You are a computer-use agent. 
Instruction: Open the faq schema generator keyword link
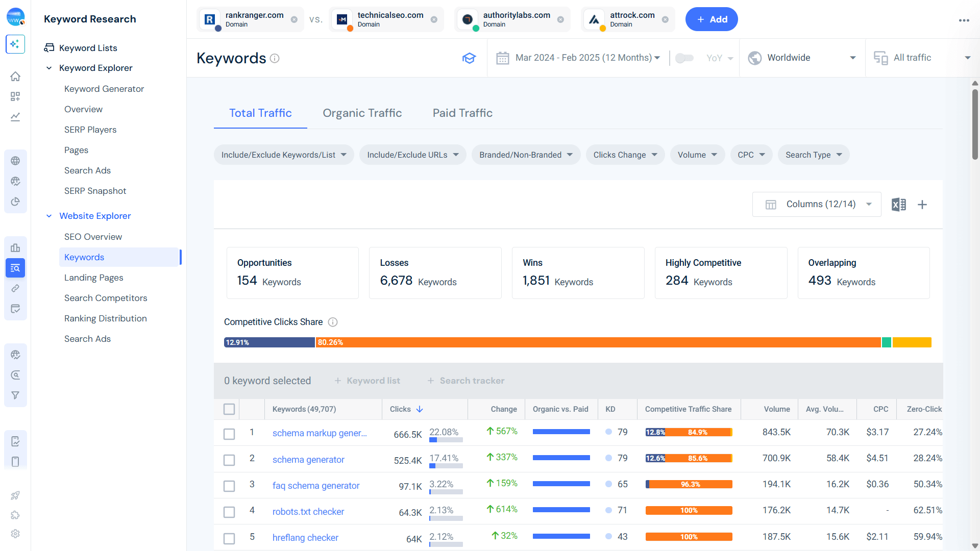315,485
